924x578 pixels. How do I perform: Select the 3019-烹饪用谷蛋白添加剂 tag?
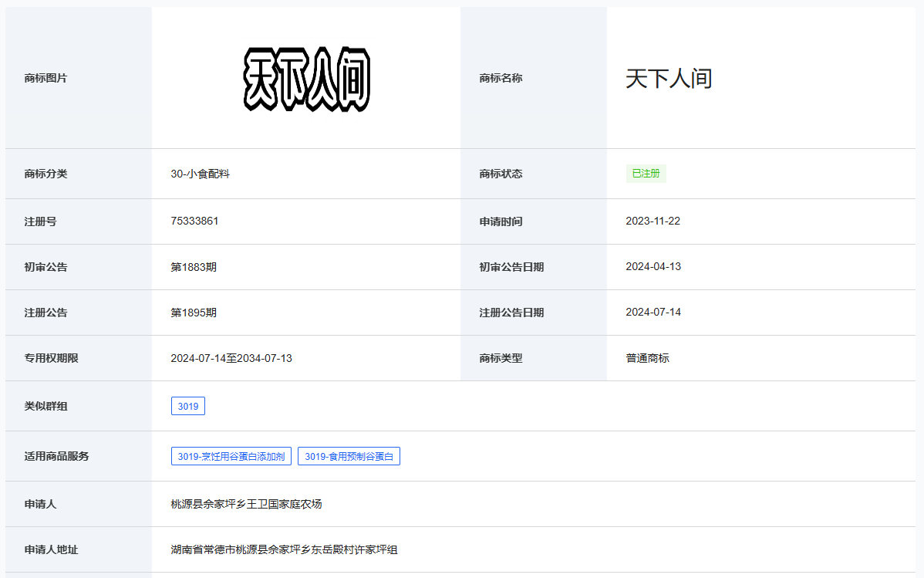[231, 457]
